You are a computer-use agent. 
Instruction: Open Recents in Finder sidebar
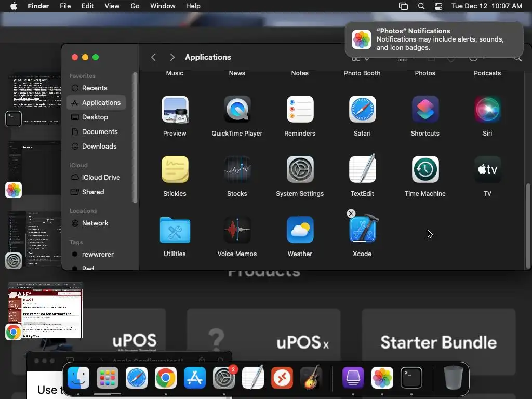click(96, 88)
